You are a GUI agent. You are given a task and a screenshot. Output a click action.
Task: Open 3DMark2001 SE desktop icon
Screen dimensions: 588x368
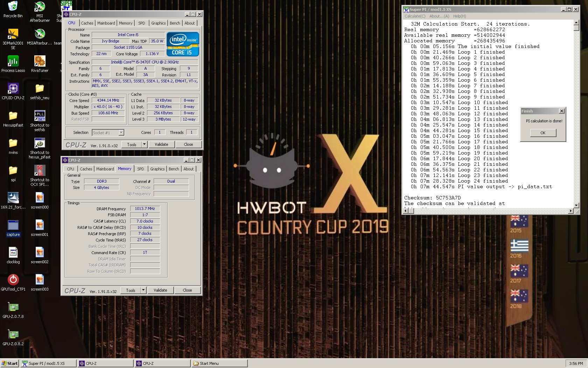(13, 39)
